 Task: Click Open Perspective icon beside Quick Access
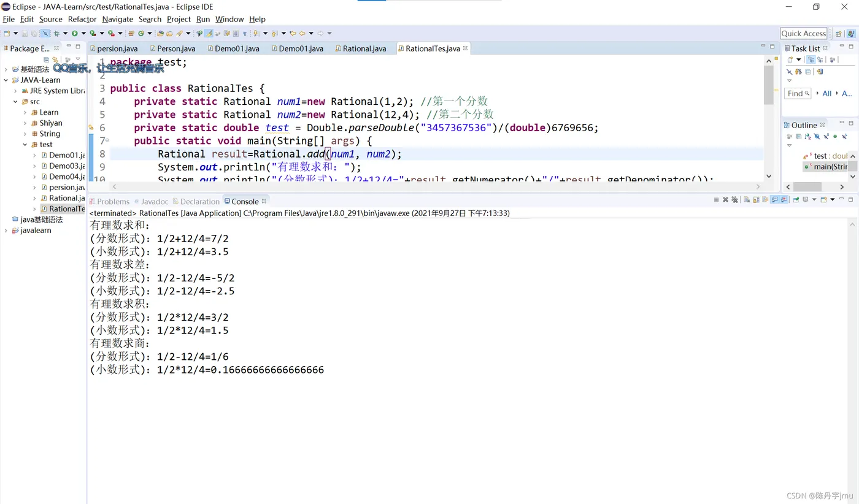pos(838,34)
